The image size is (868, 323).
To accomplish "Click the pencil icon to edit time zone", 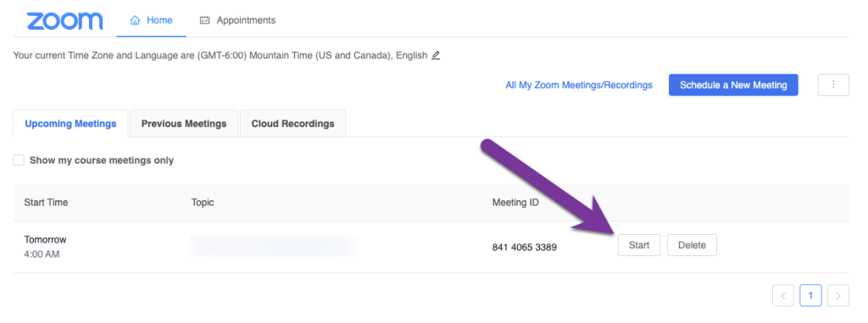I will (x=436, y=55).
